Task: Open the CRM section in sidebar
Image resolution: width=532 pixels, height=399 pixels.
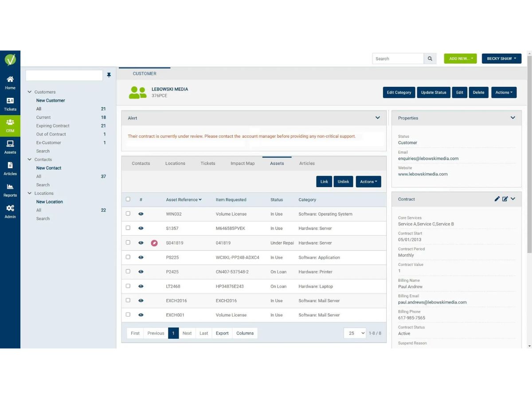Action: click(x=10, y=125)
